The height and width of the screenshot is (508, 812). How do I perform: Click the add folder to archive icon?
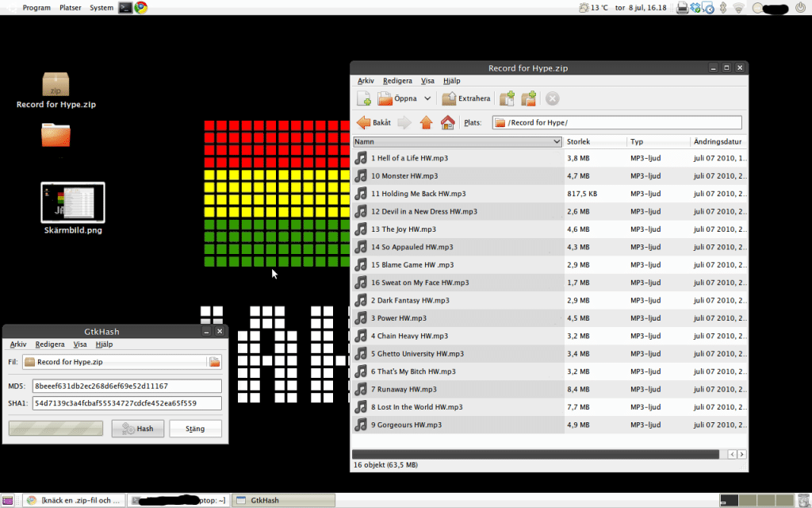coord(529,98)
